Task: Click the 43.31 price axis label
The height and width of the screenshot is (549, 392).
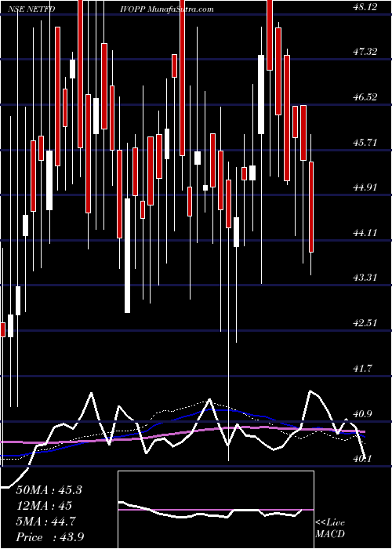Action: tap(365, 278)
